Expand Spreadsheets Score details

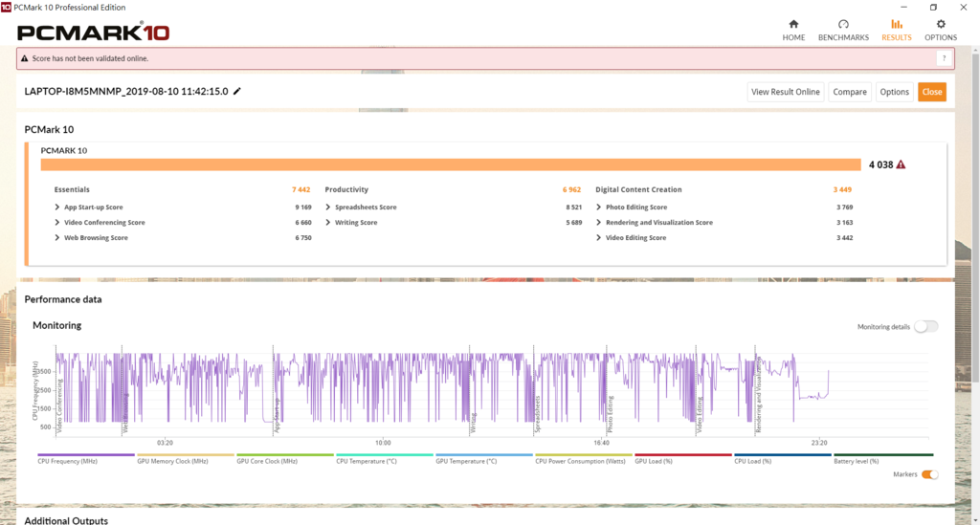tap(328, 208)
